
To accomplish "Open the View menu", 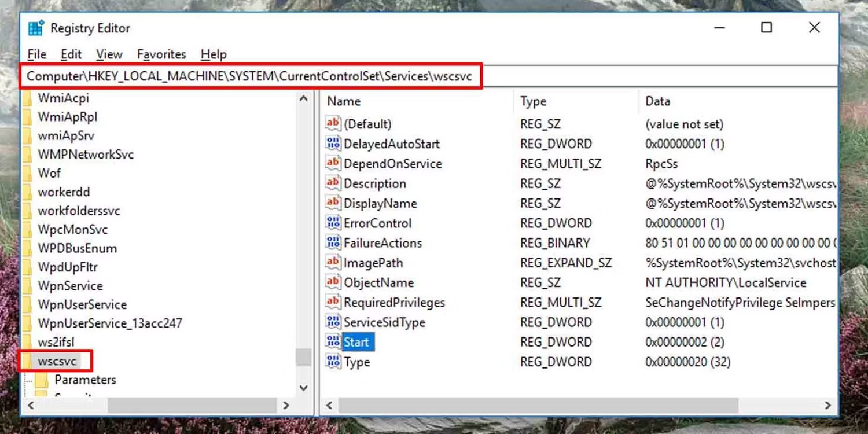I will (x=109, y=54).
